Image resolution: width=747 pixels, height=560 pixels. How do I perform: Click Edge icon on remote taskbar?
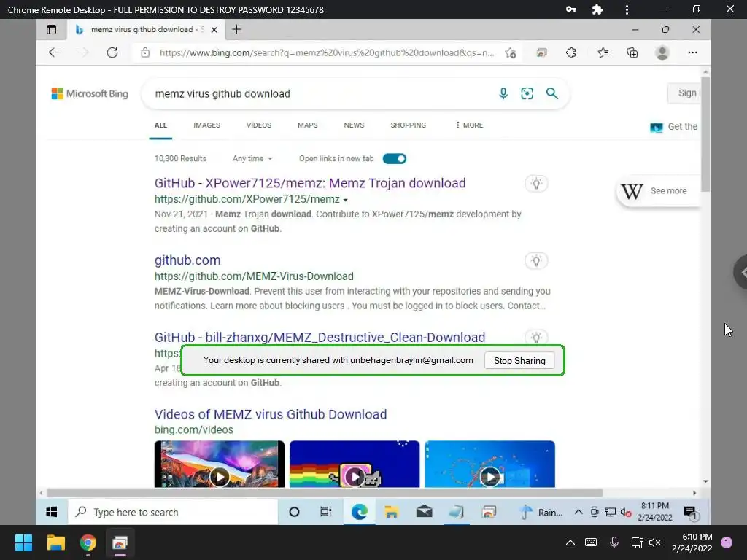click(359, 512)
